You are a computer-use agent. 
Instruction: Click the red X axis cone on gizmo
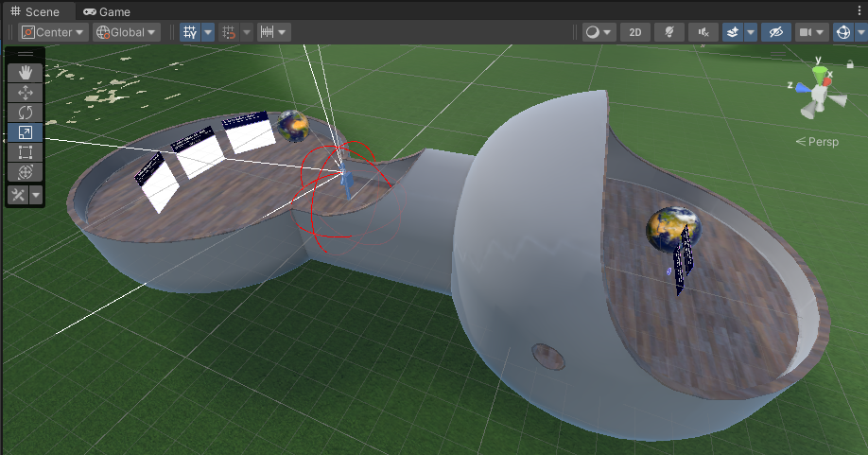click(826, 82)
